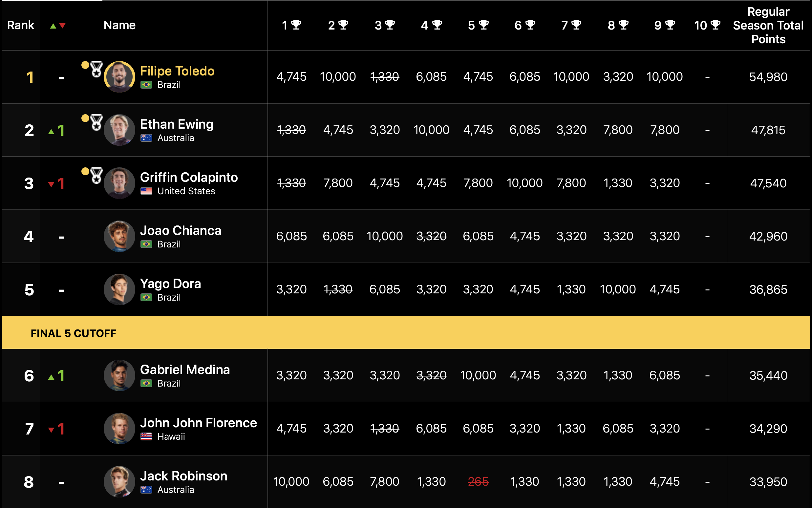This screenshot has width=812, height=508.
Task: Open Gabriel Medina's name link
Action: pyautogui.click(x=185, y=370)
